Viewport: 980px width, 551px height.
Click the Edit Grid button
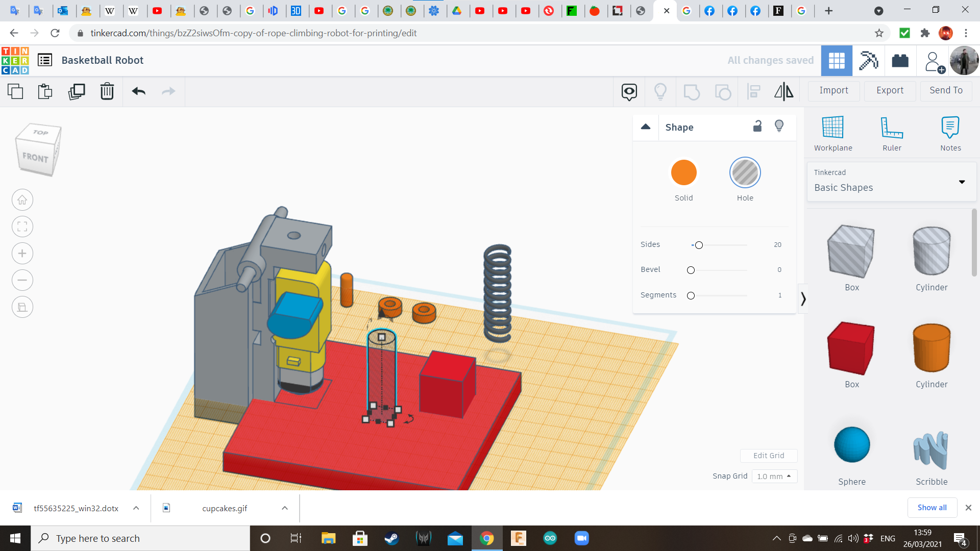(x=769, y=455)
